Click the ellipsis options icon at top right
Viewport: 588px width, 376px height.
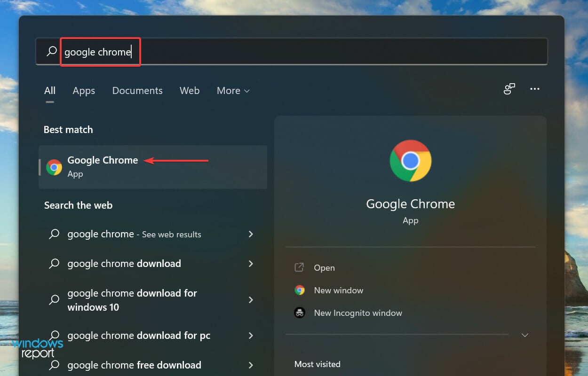click(534, 89)
